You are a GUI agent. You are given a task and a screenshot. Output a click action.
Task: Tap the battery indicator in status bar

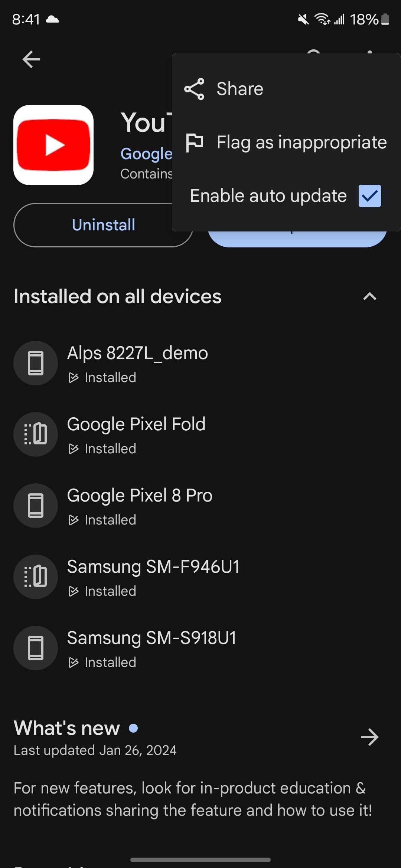pyautogui.click(x=385, y=19)
